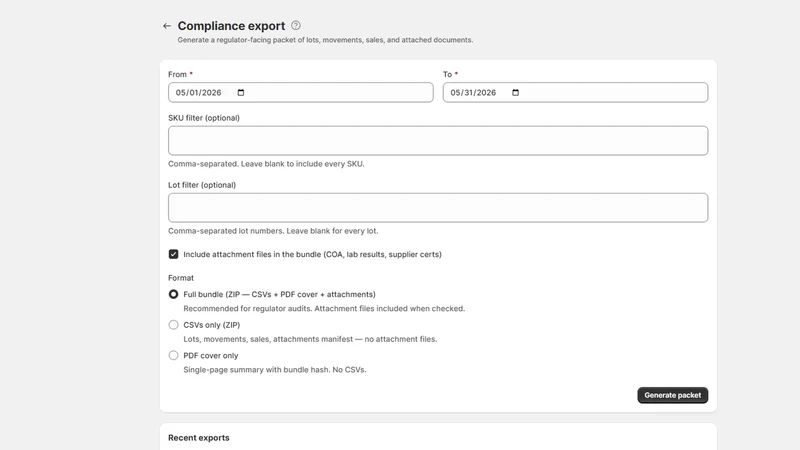This screenshot has height=450, width=800.
Task: Select the Full bundle format option
Action: (173, 294)
